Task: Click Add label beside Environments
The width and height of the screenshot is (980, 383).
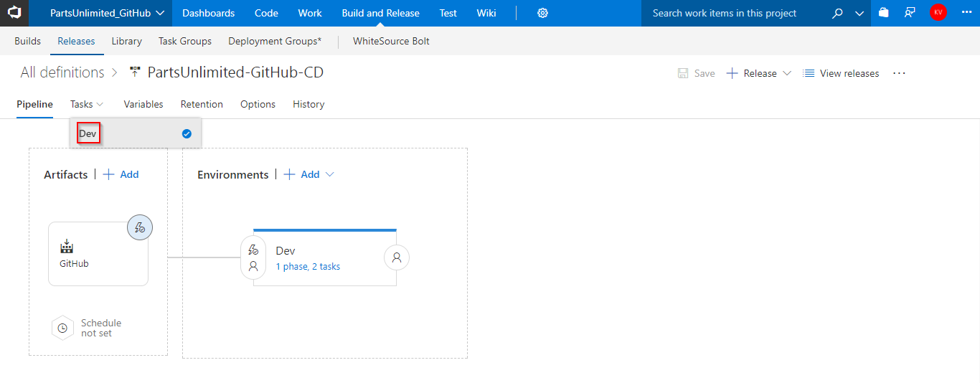Action: 310,174
